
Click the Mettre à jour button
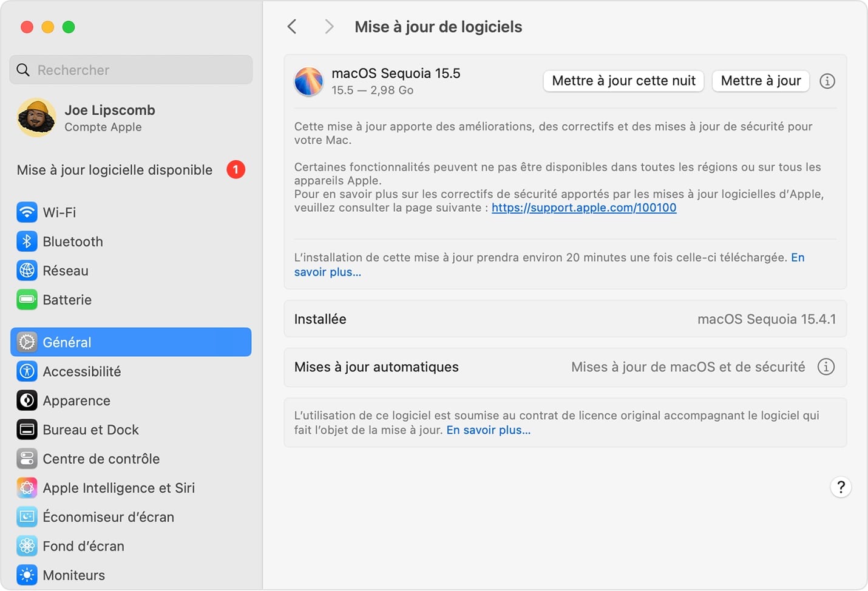[761, 81]
